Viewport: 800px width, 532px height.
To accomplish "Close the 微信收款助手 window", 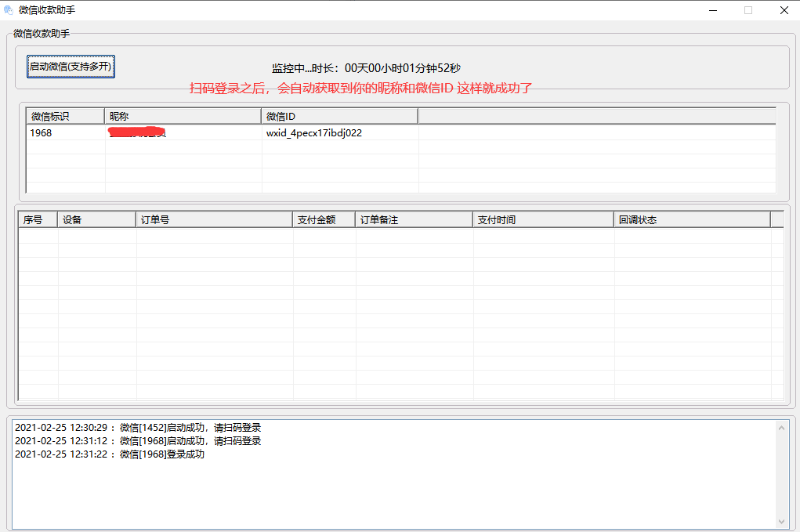I will (784, 10).
